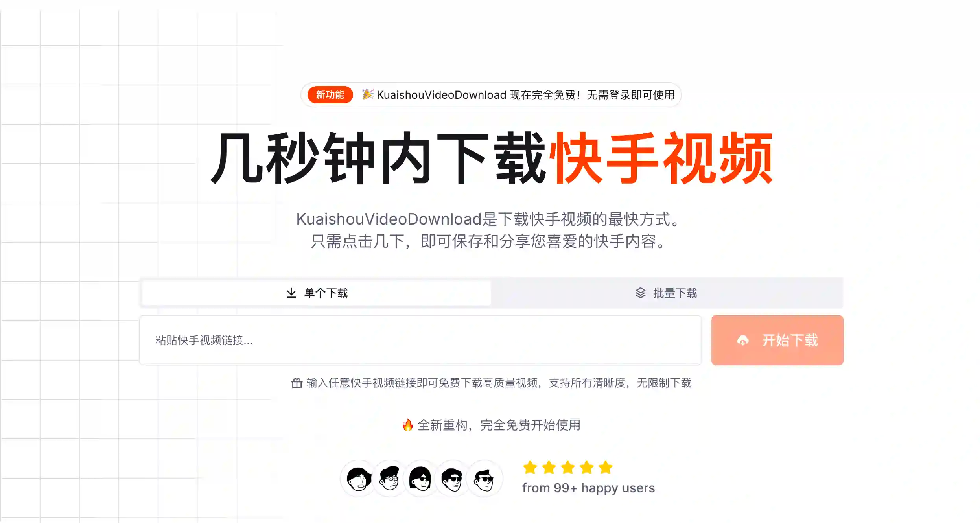
Task: Click the cloud download icon in 开始下载 button
Action: (742, 340)
